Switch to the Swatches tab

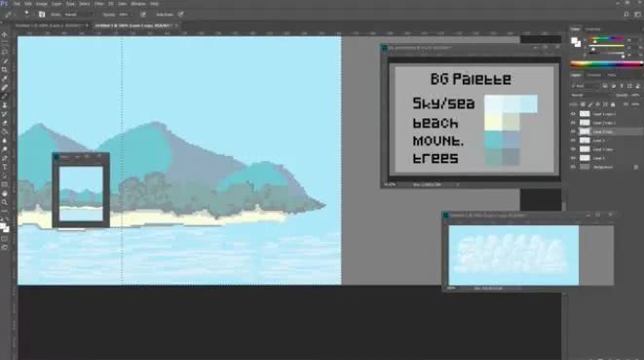pyautogui.click(x=592, y=29)
